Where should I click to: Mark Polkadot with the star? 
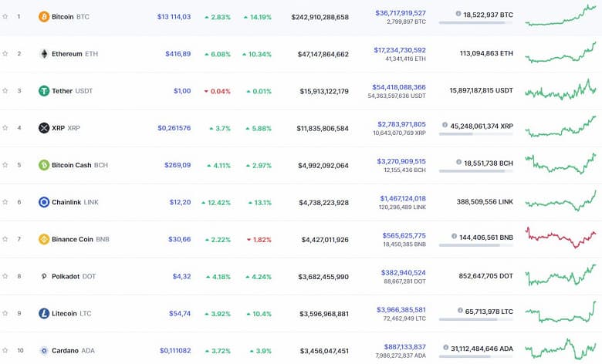5,276
